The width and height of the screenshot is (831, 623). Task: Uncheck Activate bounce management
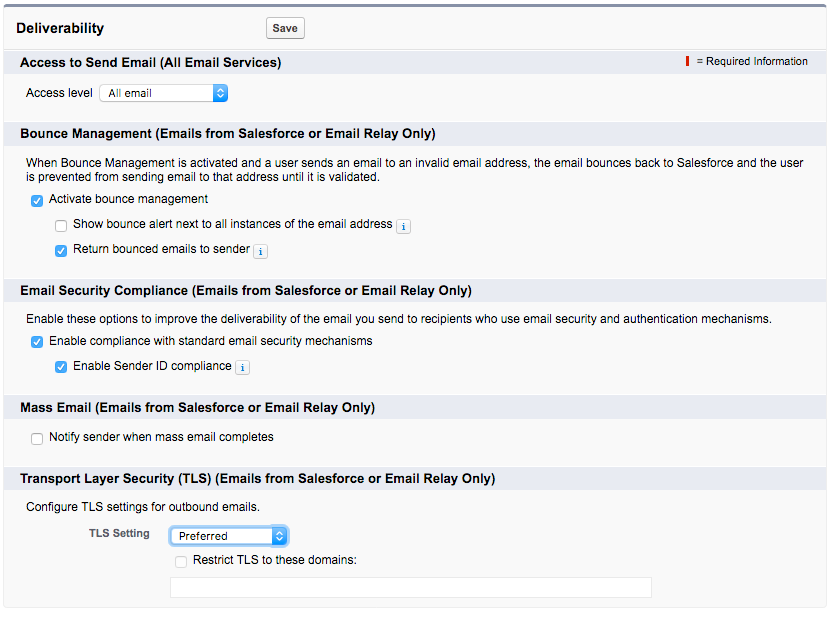tap(37, 200)
